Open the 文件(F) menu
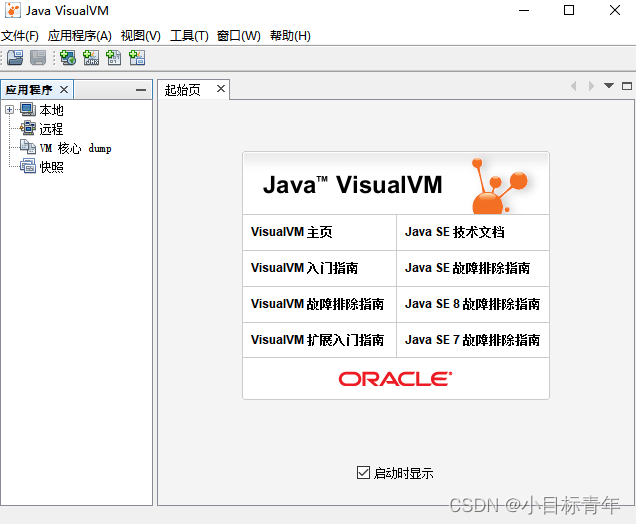 coord(19,36)
